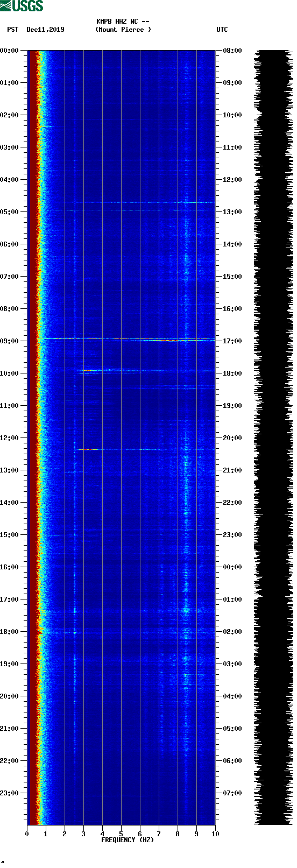Click the bright broadband event near 09:00 PST
The width and height of the screenshot is (297, 868).
click(129, 339)
